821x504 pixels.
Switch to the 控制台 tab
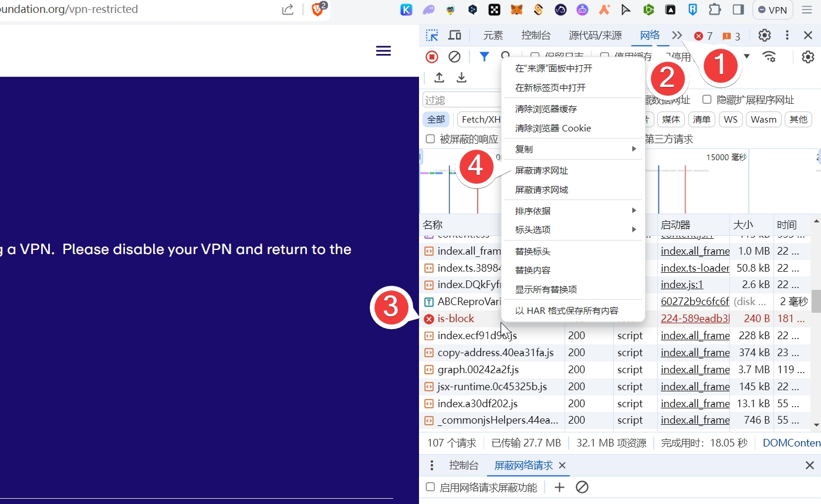coord(536,35)
